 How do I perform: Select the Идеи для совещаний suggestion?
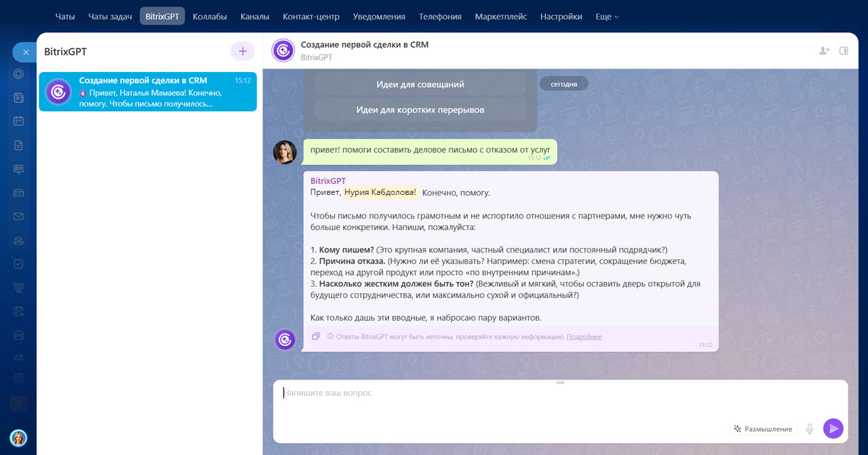420,85
